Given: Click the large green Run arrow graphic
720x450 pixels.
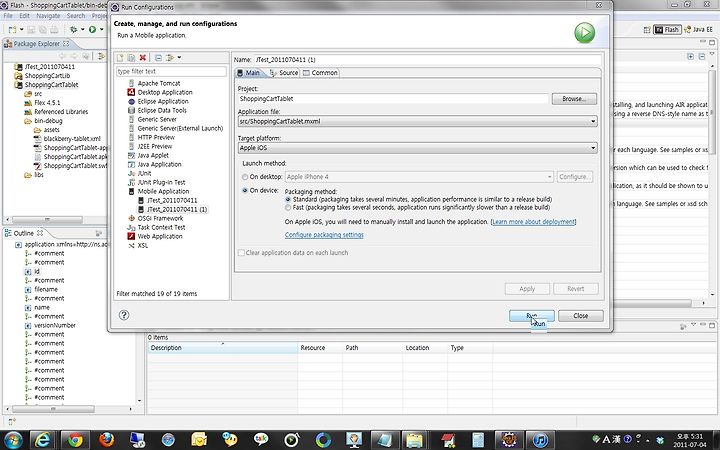Looking at the screenshot, I should 585,33.
